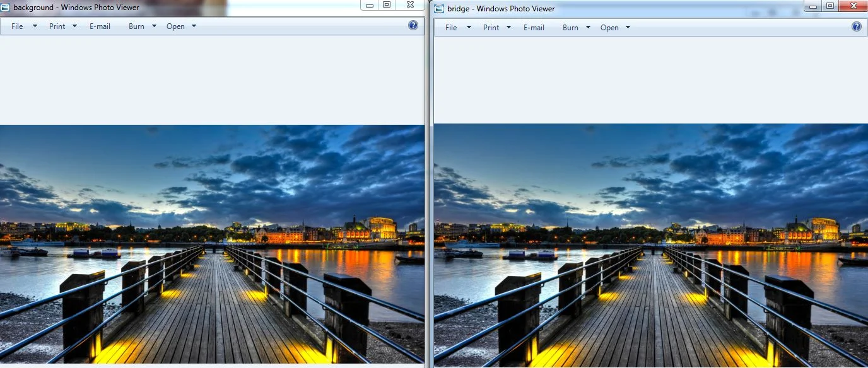Click E-mail in background window
868x368 pixels.
click(x=100, y=26)
